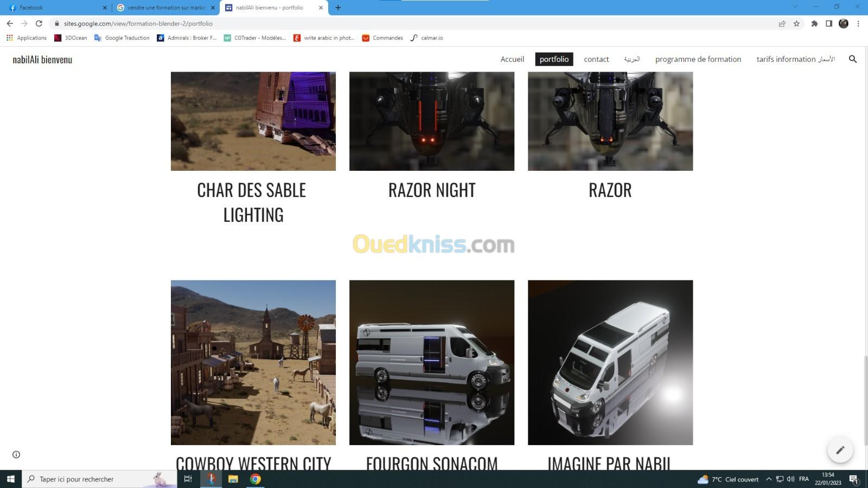868x488 pixels.
Task: Open the Cowboy Western City thumbnail
Action: [x=253, y=363]
